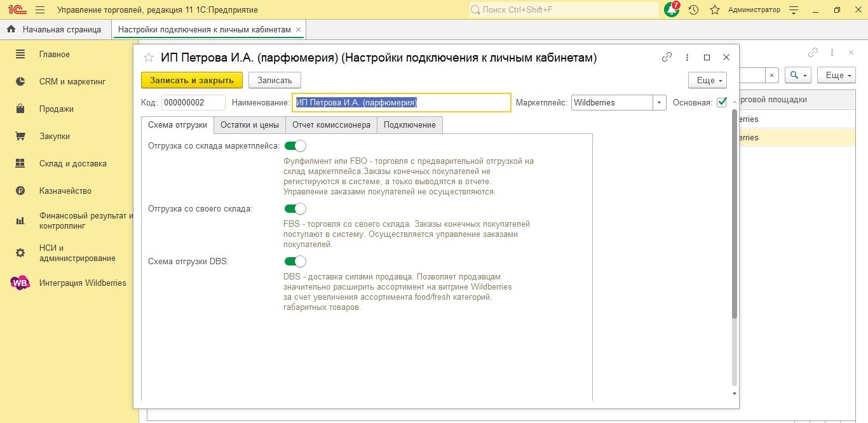This screenshot has height=423, width=868.
Task: Click into the Код field
Action: (x=193, y=103)
